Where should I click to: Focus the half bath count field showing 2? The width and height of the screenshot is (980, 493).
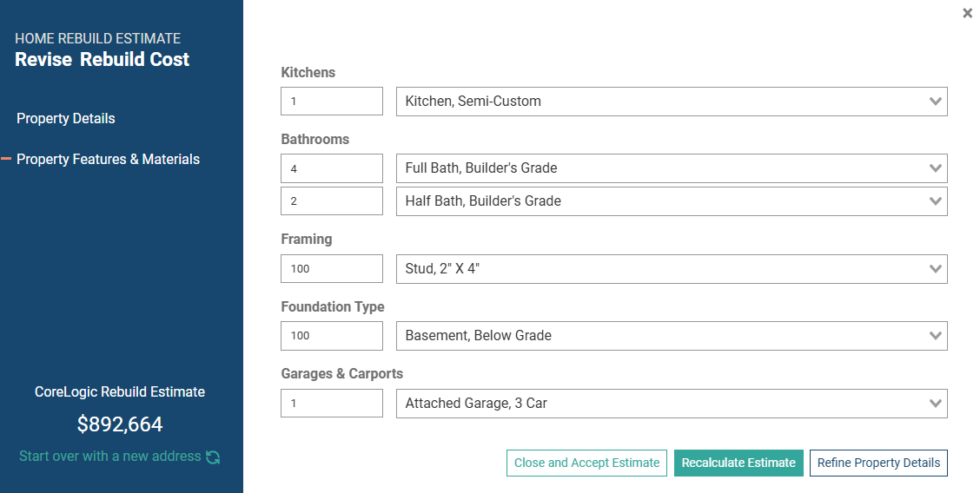click(x=332, y=201)
